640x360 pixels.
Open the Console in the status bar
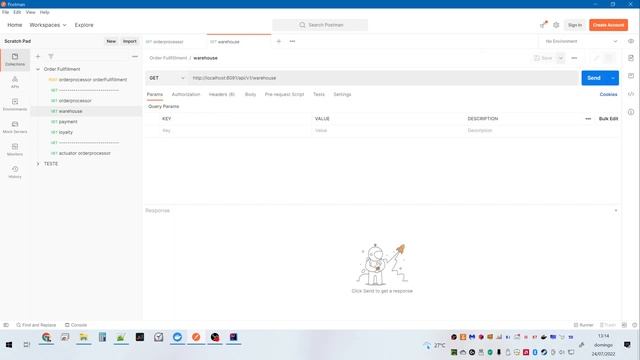tap(76, 325)
